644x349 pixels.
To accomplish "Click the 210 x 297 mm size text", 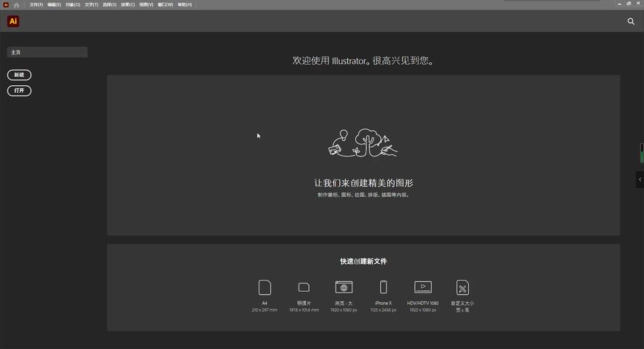I will 264,310.
